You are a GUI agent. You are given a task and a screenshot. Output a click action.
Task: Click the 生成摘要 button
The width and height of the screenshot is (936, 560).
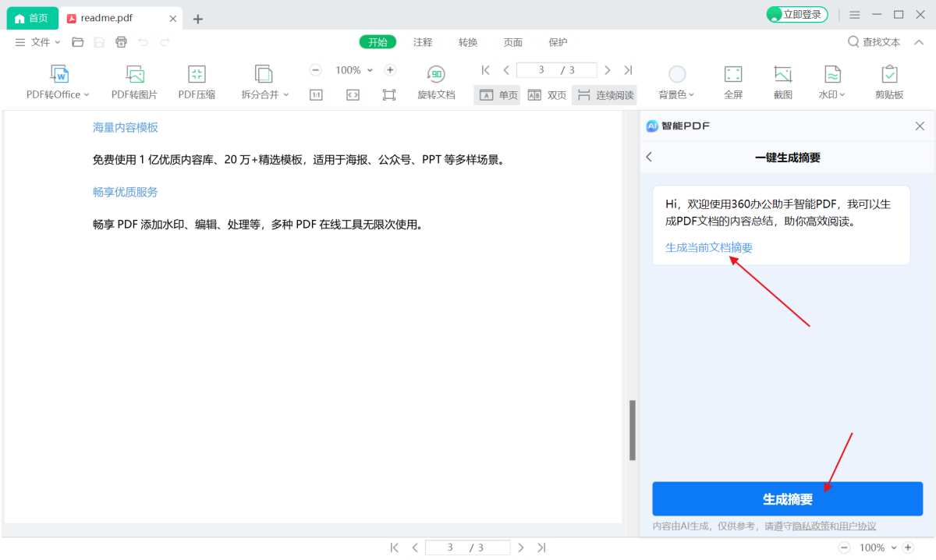(x=787, y=498)
